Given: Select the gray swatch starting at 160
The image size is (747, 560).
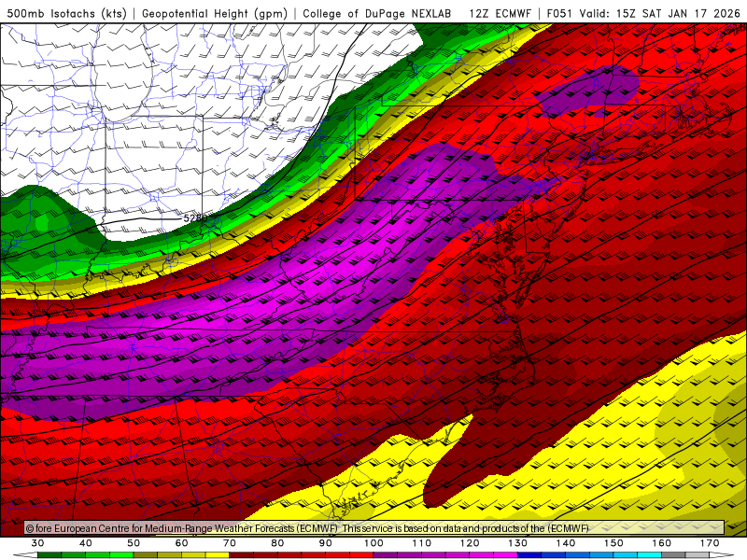Looking at the screenshot, I should (x=673, y=555).
